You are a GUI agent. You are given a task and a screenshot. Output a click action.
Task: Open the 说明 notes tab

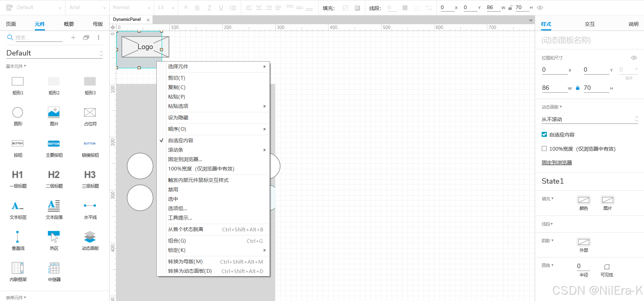click(633, 24)
